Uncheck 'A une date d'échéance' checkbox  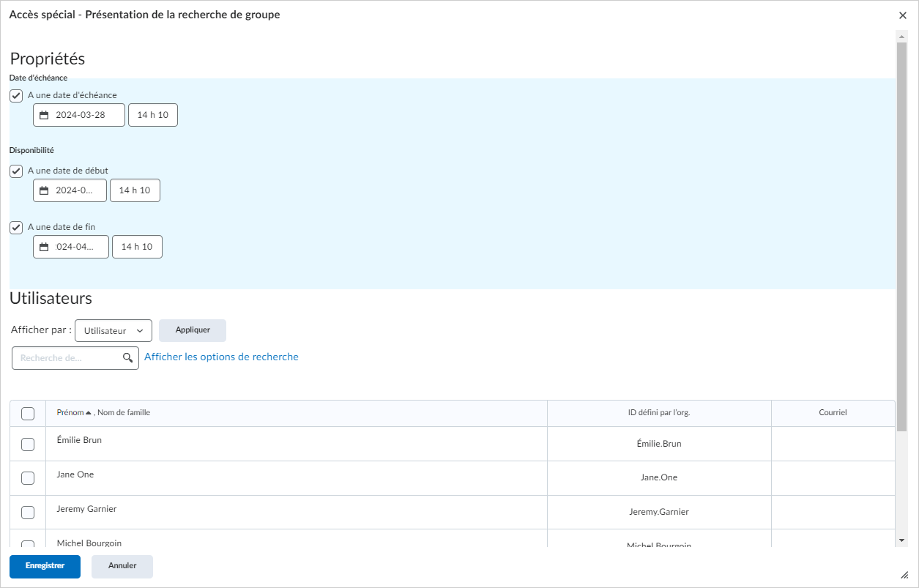pyautogui.click(x=16, y=95)
